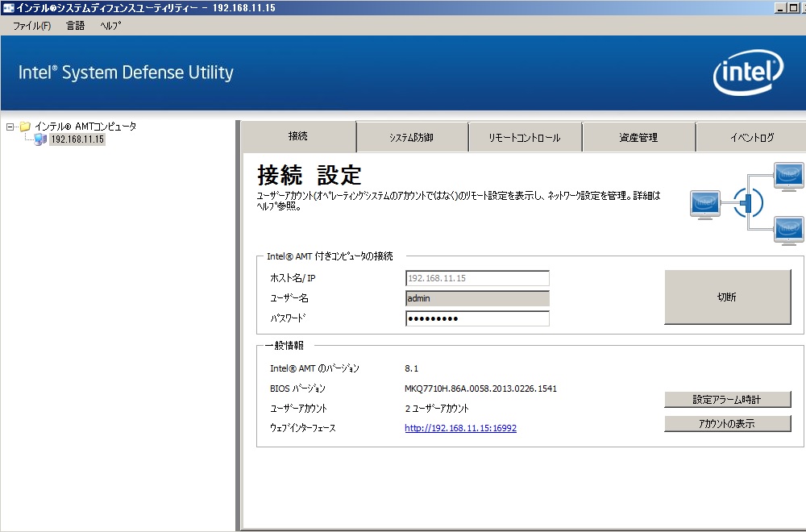
Task: Open the リモートコントロール tab
Action: (525, 137)
